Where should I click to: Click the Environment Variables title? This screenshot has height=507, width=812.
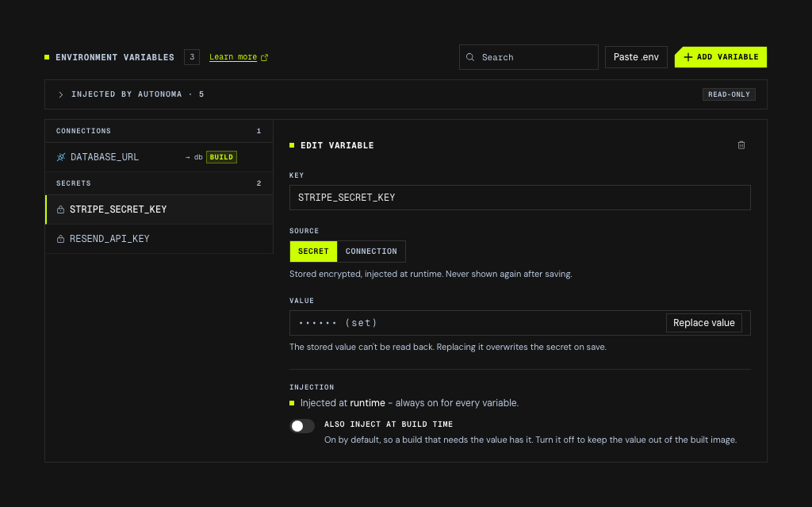pos(115,57)
